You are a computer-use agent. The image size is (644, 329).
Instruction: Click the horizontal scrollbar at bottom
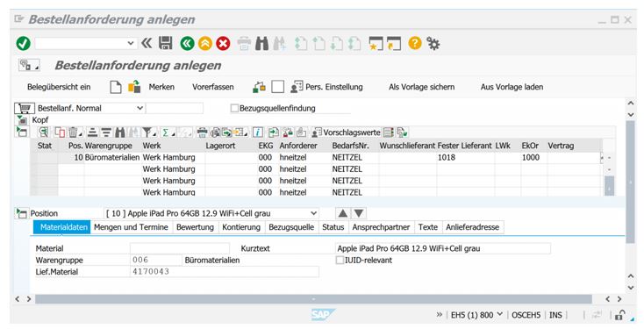(x=313, y=299)
